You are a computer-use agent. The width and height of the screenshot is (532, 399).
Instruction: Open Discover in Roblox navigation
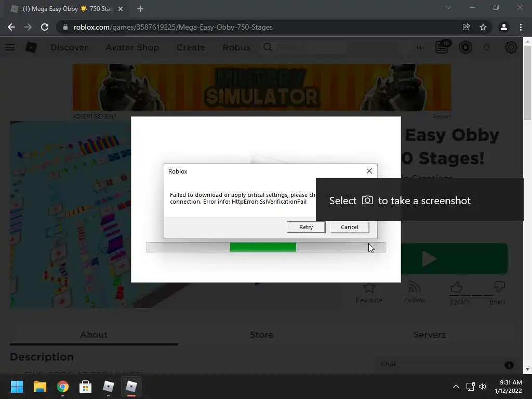[69, 47]
